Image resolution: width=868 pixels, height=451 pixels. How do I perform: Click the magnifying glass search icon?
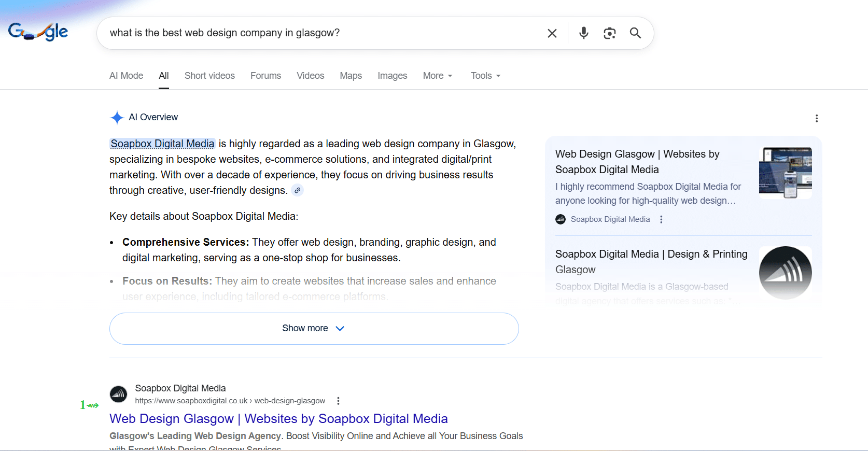(x=635, y=33)
